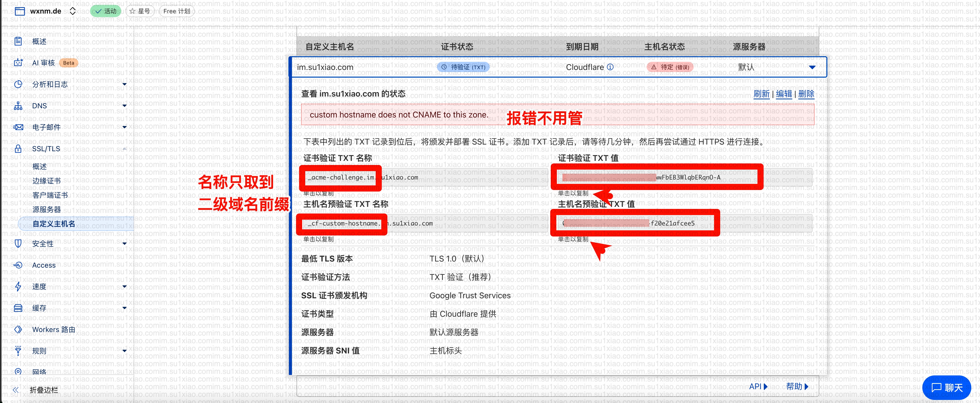
Task: Click the email (电子邮件) envelope icon
Action: click(x=18, y=127)
